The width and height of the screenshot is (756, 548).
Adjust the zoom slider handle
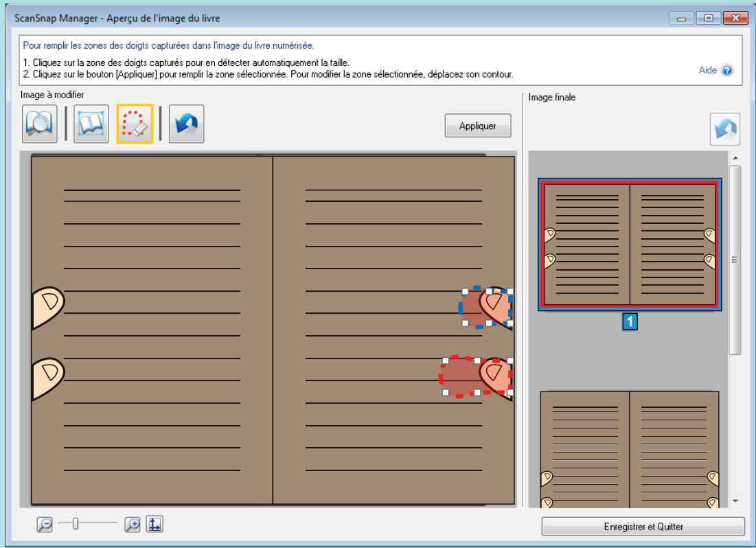coord(76,523)
